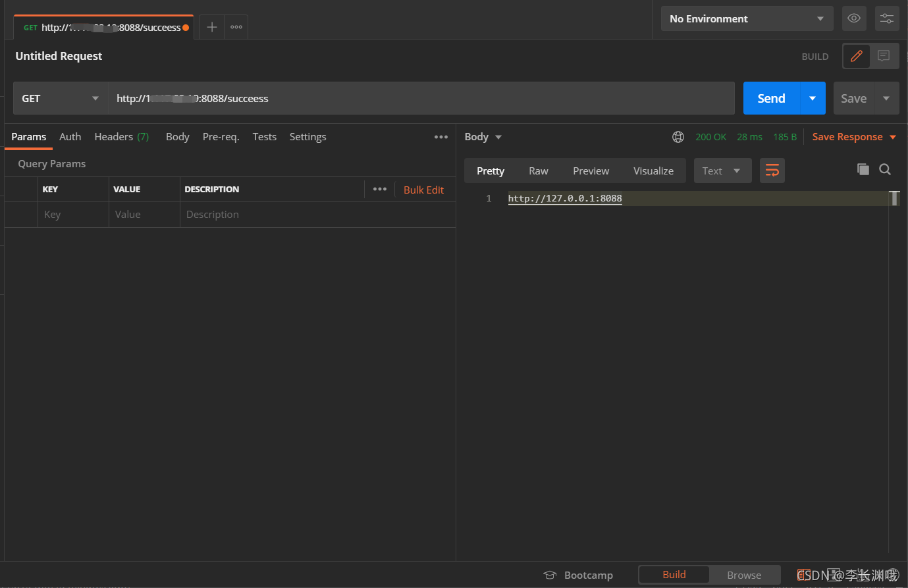Select the open GET request tab
The width and height of the screenshot is (908, 588).
click(104, 27)
